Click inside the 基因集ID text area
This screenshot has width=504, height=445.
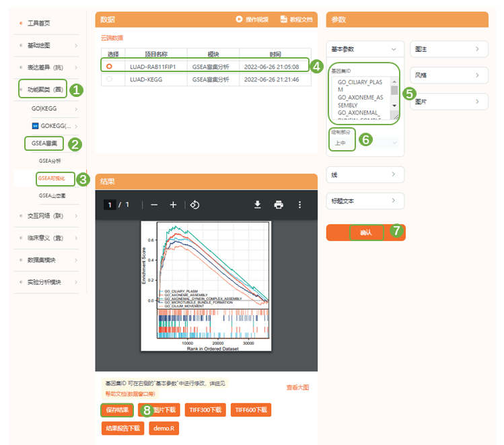tap(361, 98)
